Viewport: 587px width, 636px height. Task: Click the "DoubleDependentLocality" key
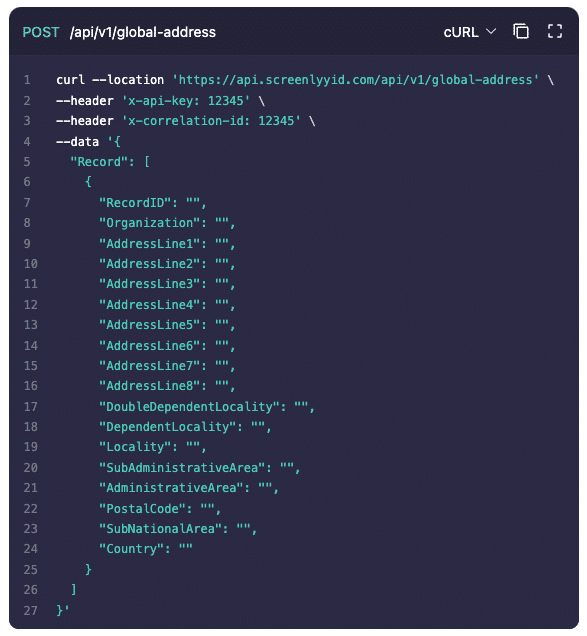pos(189,406)
